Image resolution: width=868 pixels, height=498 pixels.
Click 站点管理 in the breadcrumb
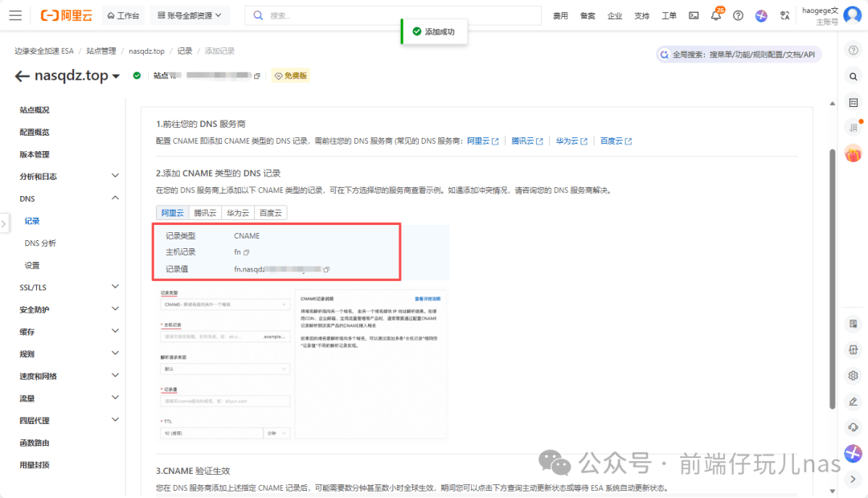pos(101,51)
